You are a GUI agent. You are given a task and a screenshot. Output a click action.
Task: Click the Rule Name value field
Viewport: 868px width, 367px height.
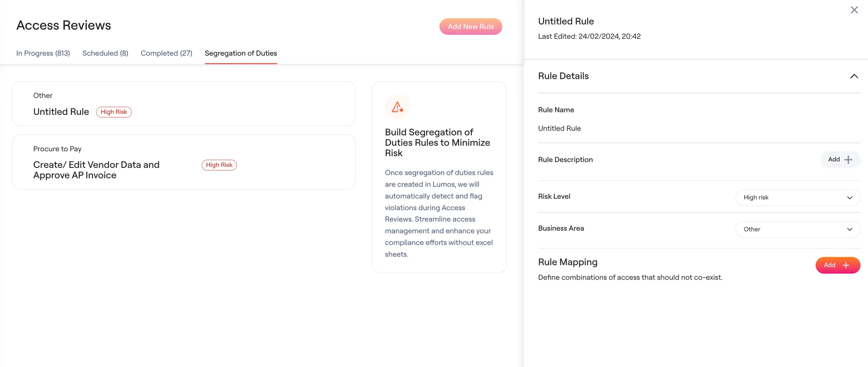click(559, 128)
